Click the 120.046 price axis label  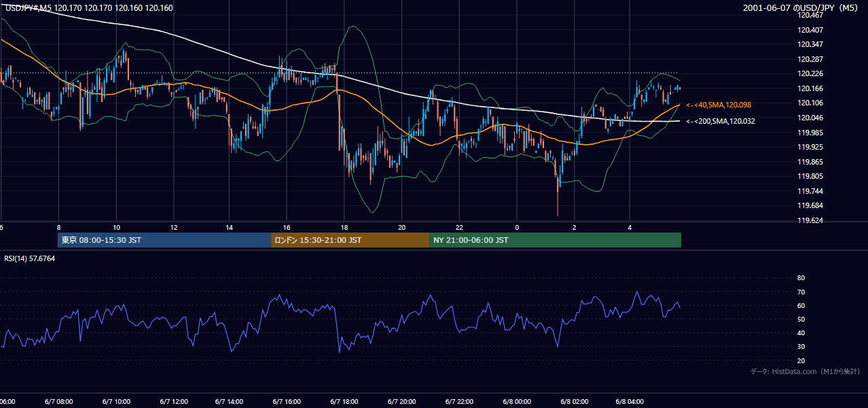pos(810,118)
